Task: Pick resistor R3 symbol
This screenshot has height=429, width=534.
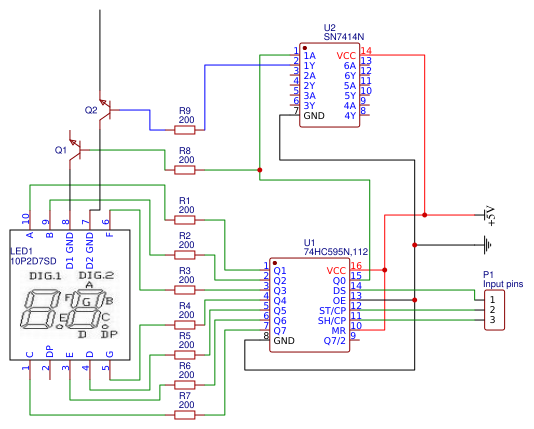Action: coord(185,290)
